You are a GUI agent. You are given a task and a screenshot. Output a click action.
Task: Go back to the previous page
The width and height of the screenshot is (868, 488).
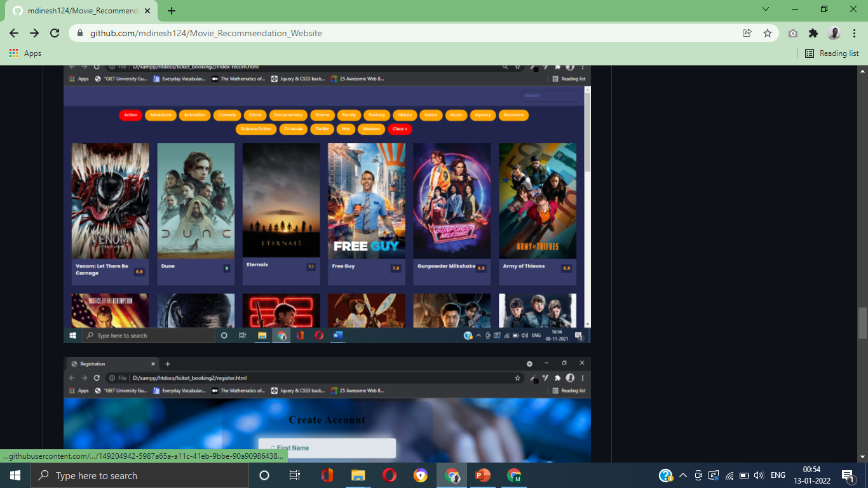tap(14, 33)
